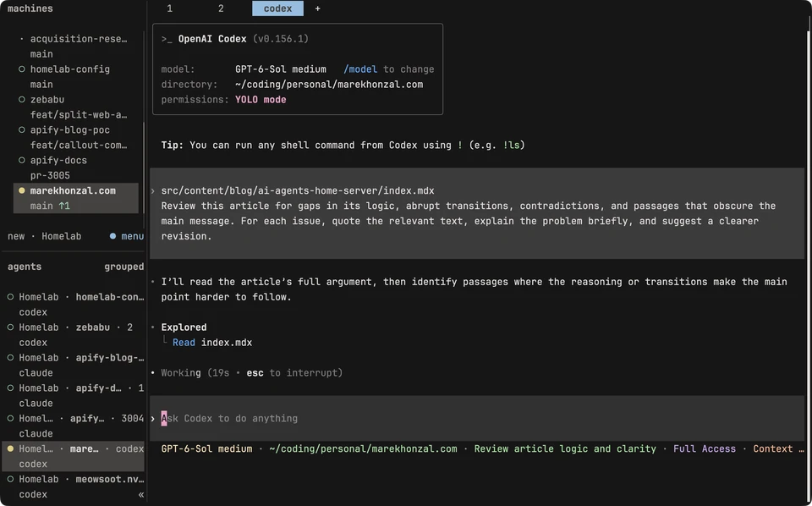Click the new button

tap(16, 236)
